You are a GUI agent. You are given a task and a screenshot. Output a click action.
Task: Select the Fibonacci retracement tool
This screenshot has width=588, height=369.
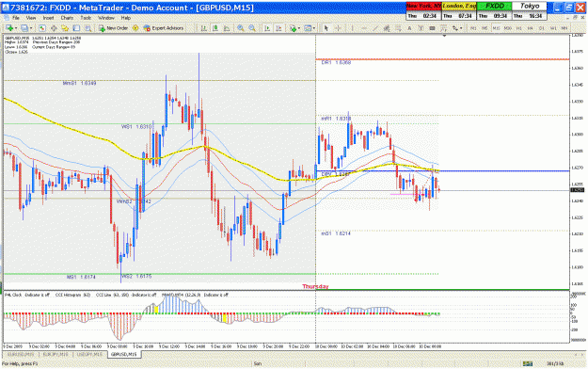click(x=398, y=28)
